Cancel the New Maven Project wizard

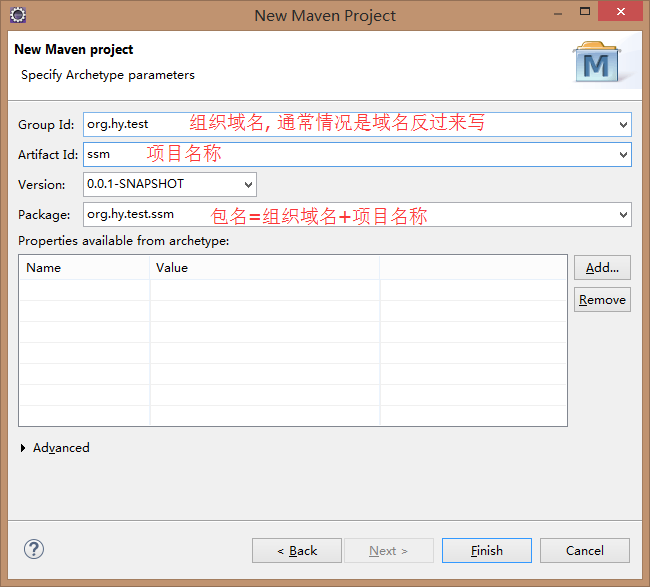(x=585, y=551)
